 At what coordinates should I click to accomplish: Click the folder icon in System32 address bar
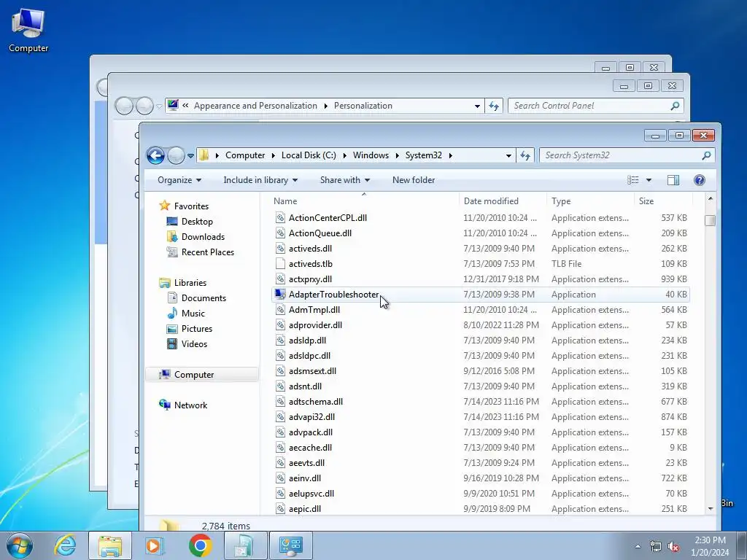(204, 155)
